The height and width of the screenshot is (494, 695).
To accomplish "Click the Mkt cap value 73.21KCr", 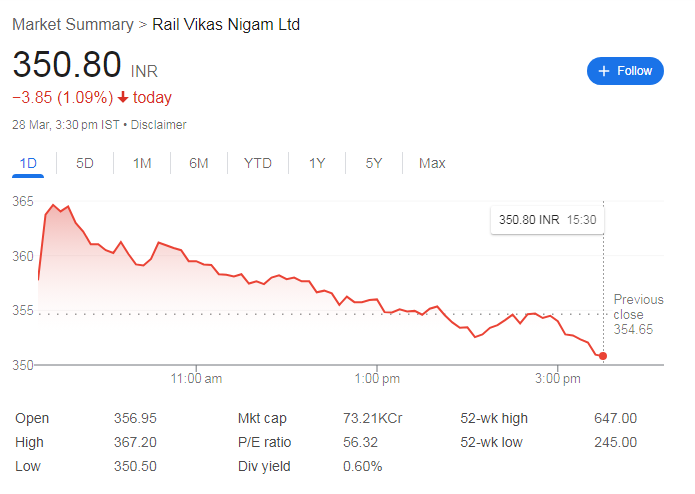I will (373, 418).
